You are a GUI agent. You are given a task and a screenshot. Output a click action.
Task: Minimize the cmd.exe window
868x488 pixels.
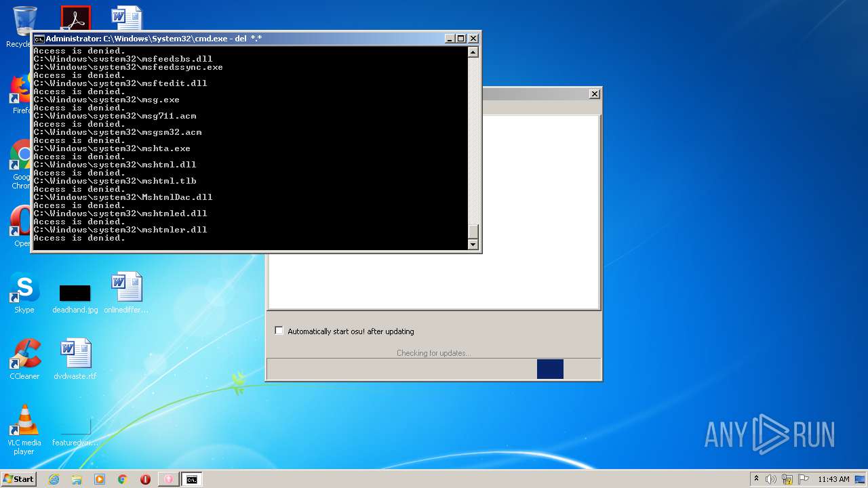pyautogui.click(x=450, y=39)
